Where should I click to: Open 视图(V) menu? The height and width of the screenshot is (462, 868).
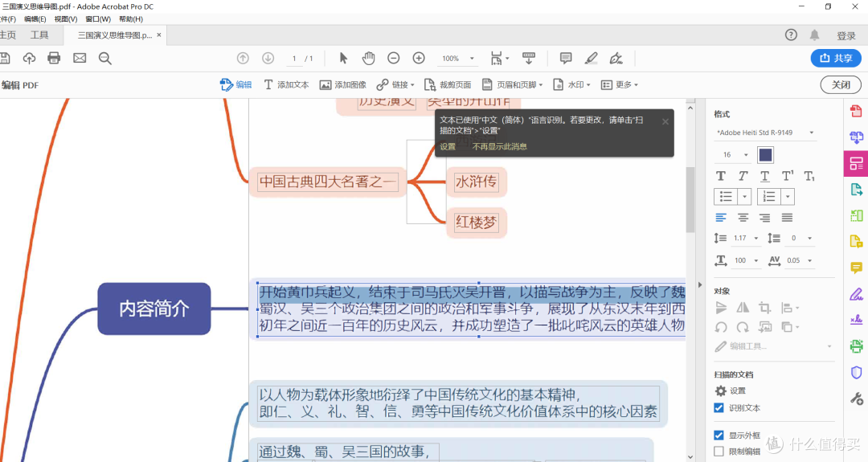[x=66, y=18]
